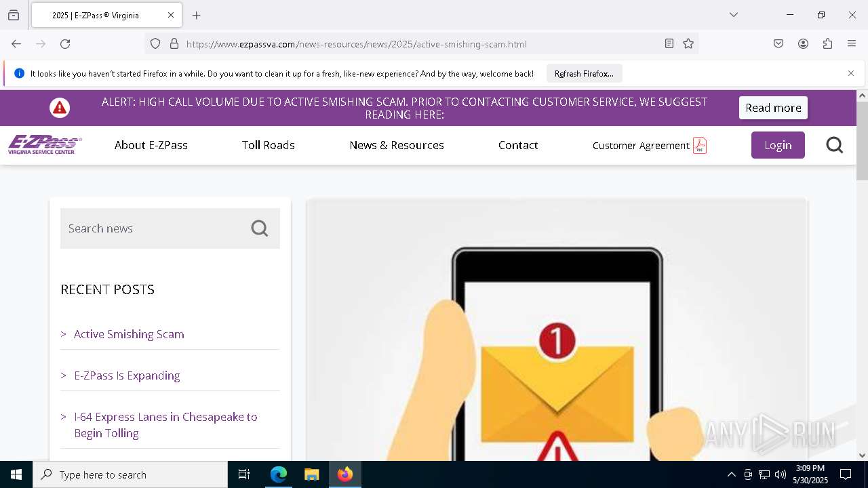Focus the URL address bar
This screenshot has width=868, height=488.
(x=420, y=44)
